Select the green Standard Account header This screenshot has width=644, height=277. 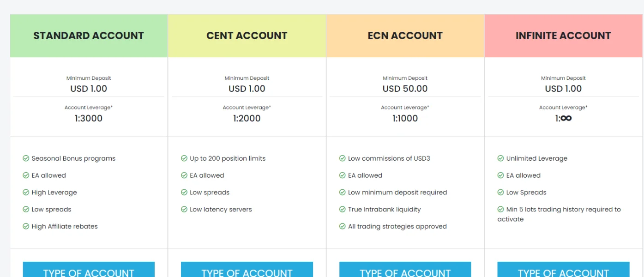(x=89, y=36)
